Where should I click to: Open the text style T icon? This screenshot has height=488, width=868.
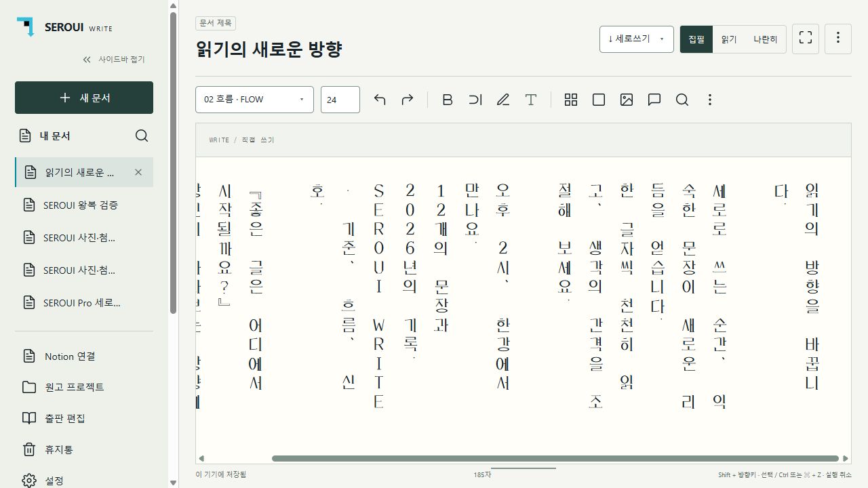click(531, 100)
